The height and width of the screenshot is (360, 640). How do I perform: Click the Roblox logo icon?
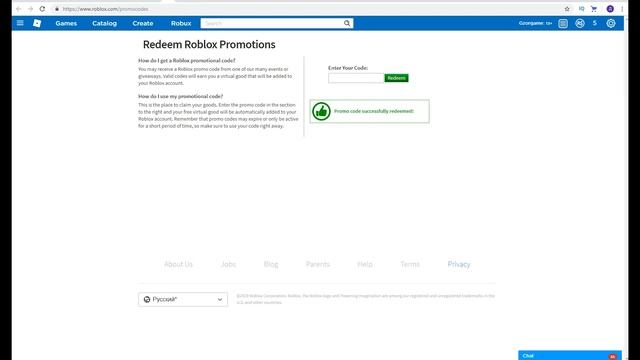pos(37,23)
